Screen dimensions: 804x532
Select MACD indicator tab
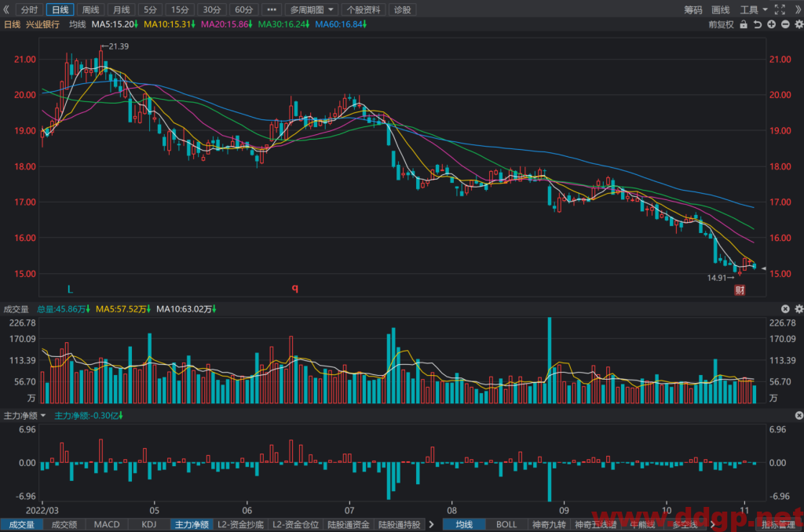click(107, 524)
